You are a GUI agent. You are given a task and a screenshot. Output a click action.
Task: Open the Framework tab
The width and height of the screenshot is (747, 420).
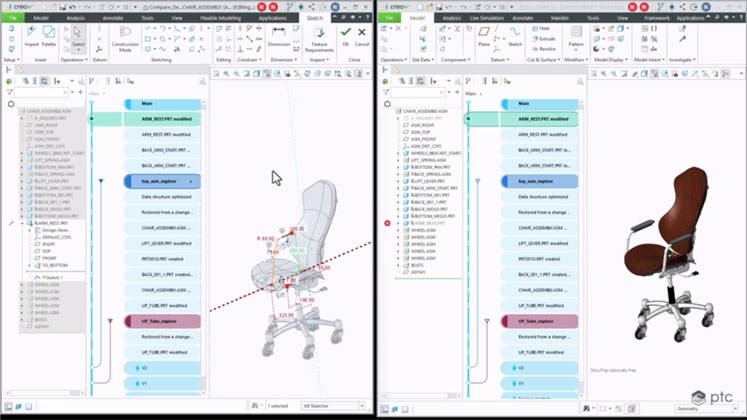[x=656, y=18]
